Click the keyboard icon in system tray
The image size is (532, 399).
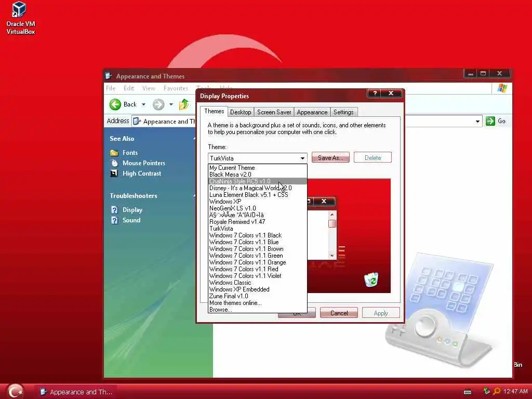point(468,392)
